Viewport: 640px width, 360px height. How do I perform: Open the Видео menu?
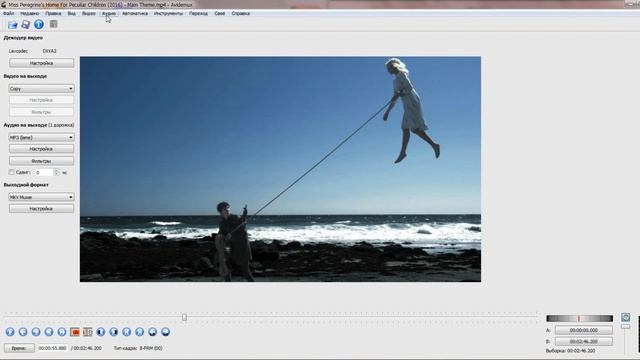[89, 13]
